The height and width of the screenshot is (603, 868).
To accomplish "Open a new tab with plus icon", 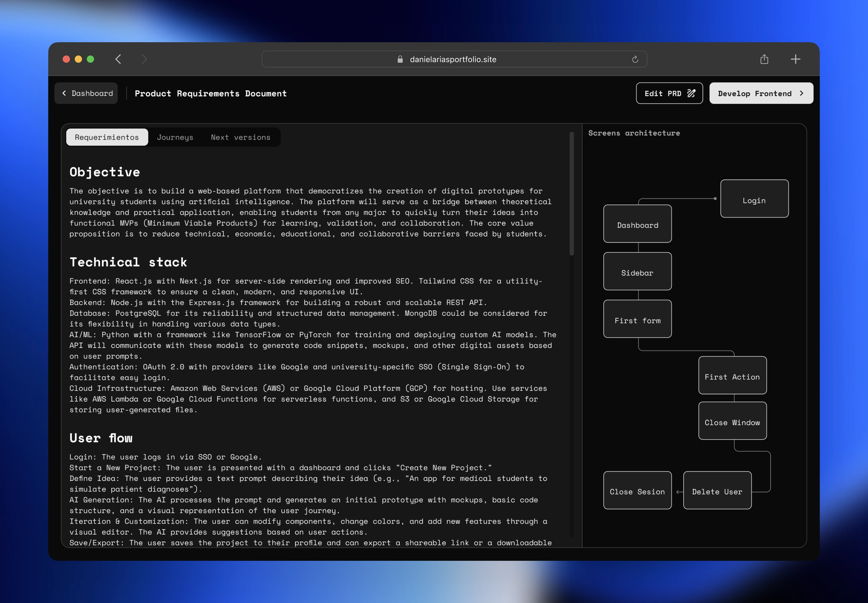I will (795, 59).
